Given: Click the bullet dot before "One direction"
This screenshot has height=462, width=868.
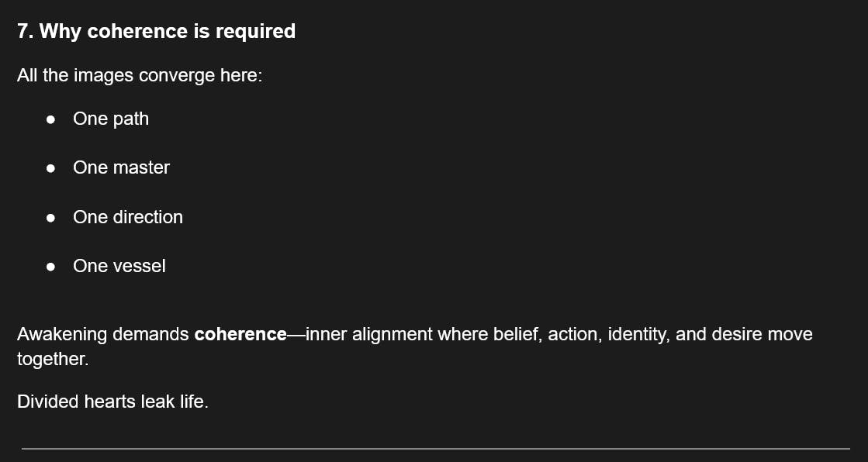Looking at the screenshot, I should (x=50, y=218).
